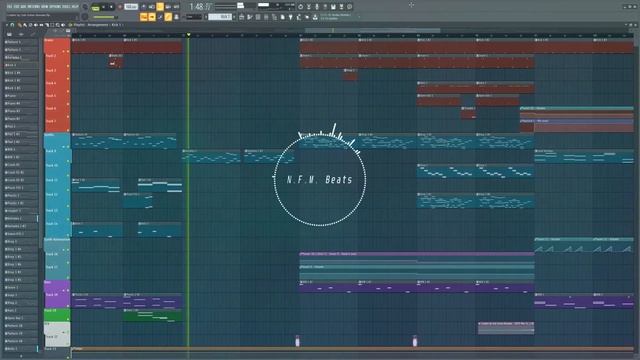This screenshot has height=360, width=640.
Task: Collapse the red drums track group
Action: pyautogui.click(x=64, y=51)
